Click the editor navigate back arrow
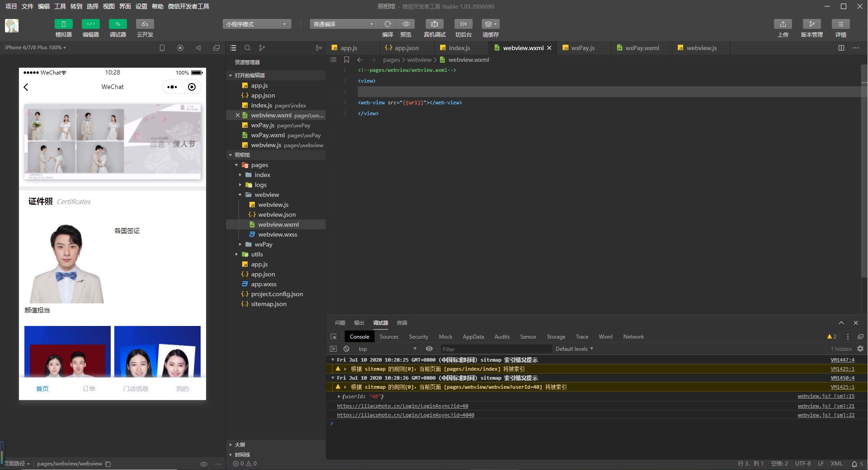The height and width of the screenshot is (470, 868). tap(360, 60)
